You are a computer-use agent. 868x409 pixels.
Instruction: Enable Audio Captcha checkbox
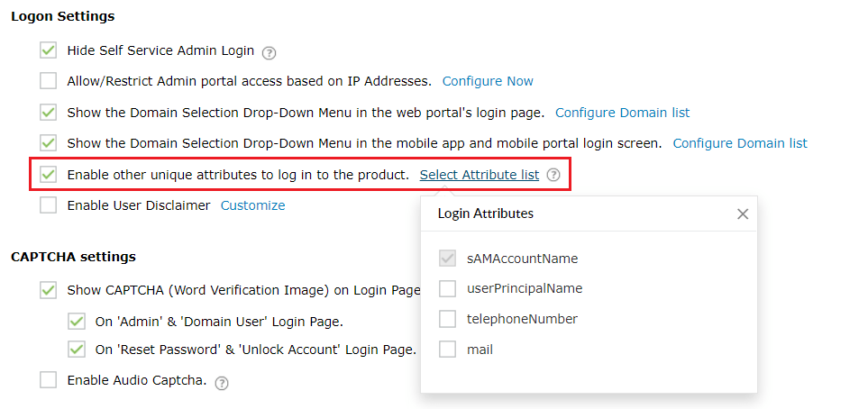click(x=48, y=380)
